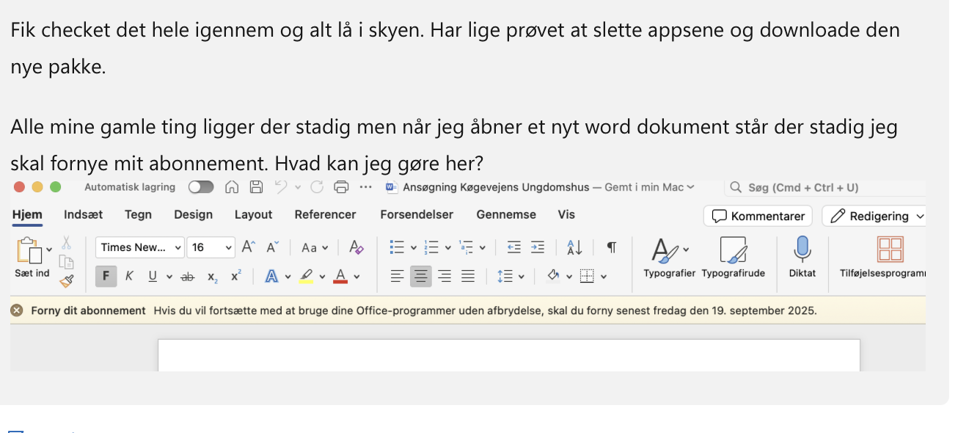Toggle bold F formatting

106,277
